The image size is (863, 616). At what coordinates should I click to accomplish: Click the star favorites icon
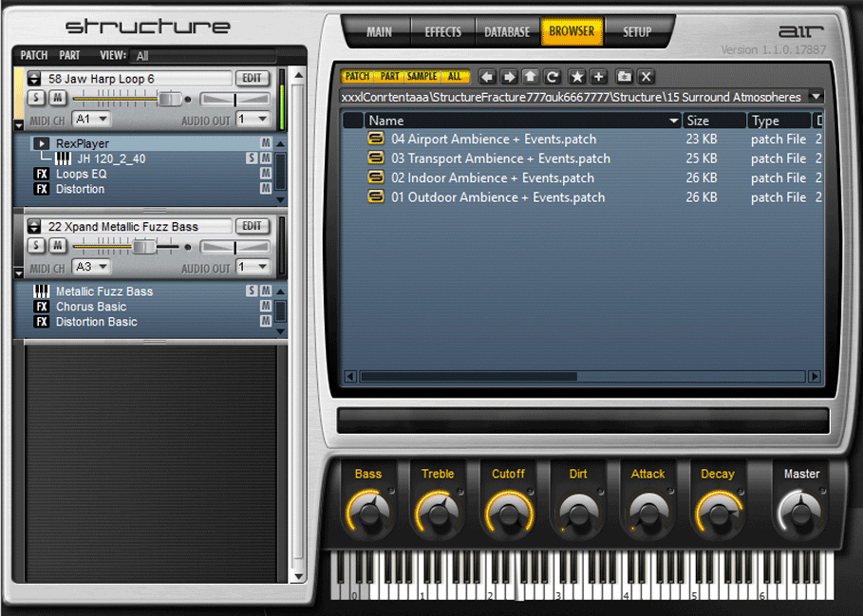click(577, 77)
